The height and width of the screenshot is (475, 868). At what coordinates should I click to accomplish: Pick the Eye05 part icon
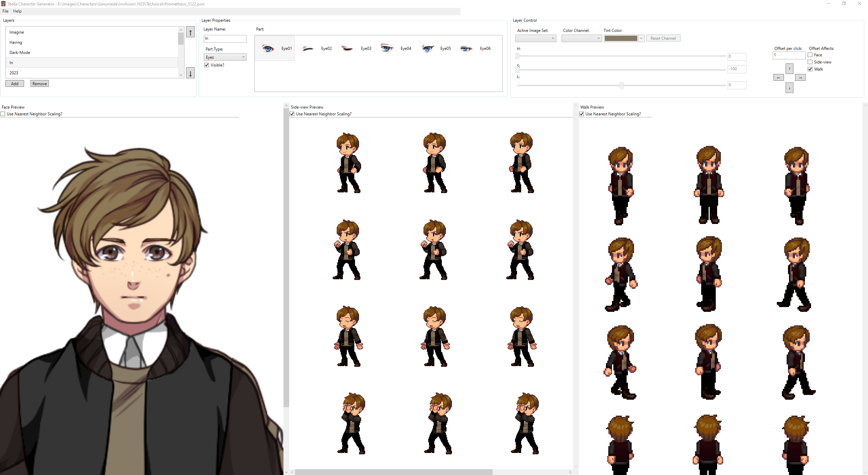pyautogui.click(x=428, y=49)
